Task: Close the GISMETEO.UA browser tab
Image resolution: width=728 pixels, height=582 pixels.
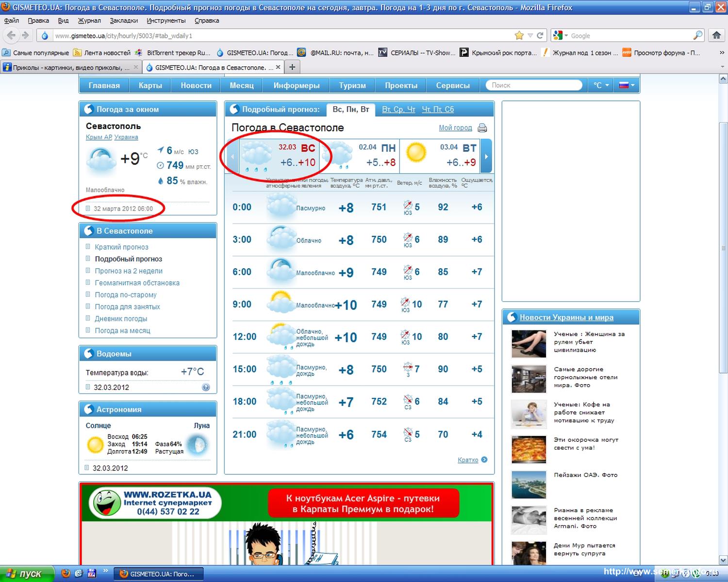Action: click(x=278, y=67)
